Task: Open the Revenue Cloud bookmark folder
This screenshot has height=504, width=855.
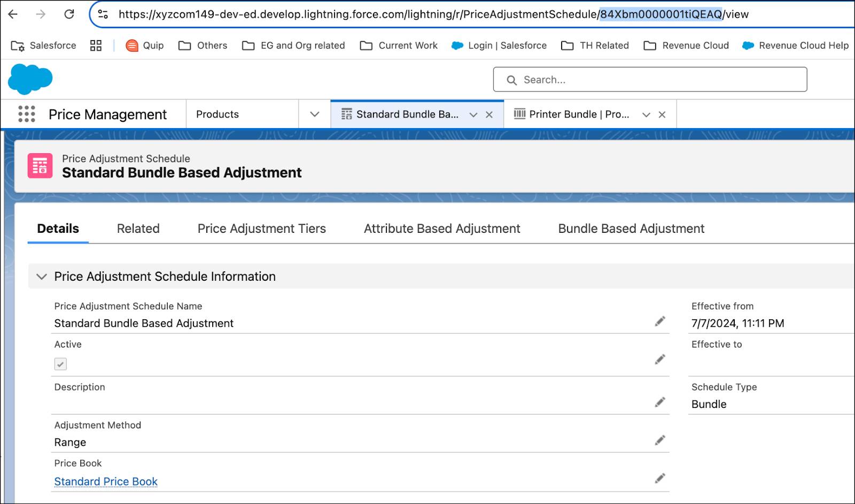Action: click(x=686, y=45)
